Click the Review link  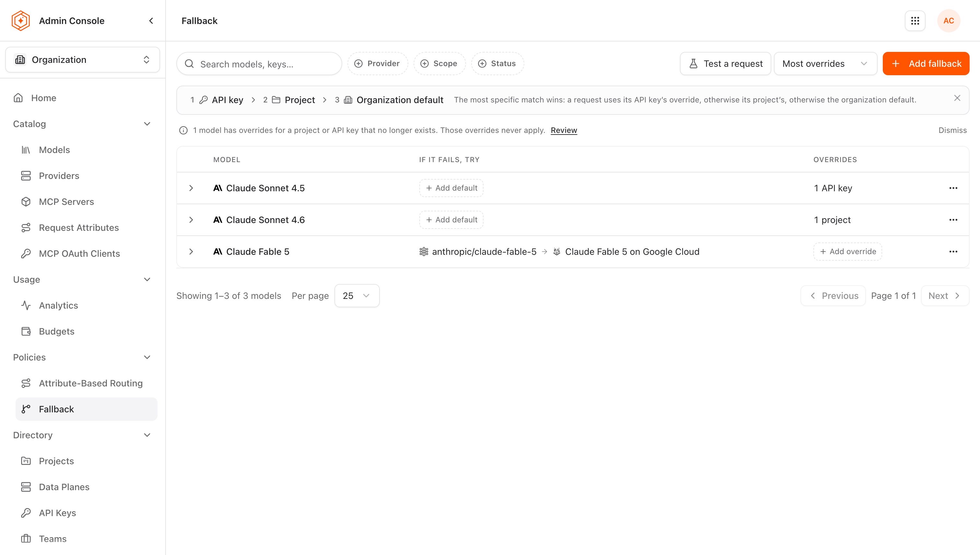click(564, 130)
